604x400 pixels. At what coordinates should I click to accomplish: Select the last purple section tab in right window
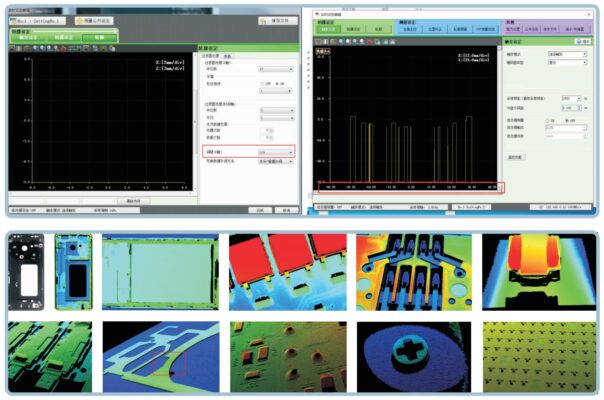point(575,29)
